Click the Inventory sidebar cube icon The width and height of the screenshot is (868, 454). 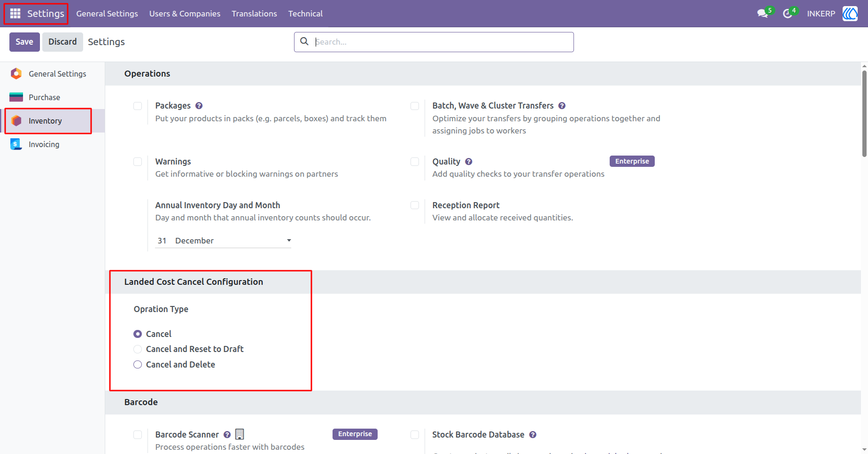pos(16,121)
